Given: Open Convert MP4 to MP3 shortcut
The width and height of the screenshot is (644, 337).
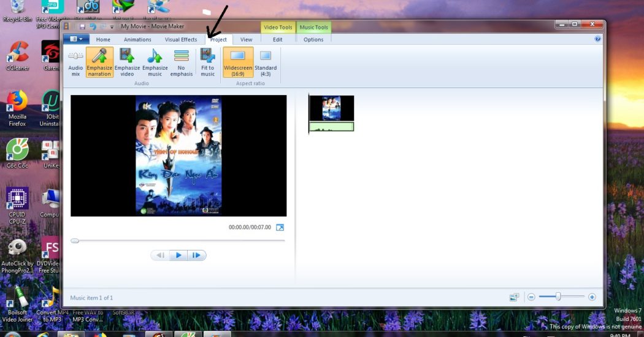Looking at the screenshot, I should [52, 304].
